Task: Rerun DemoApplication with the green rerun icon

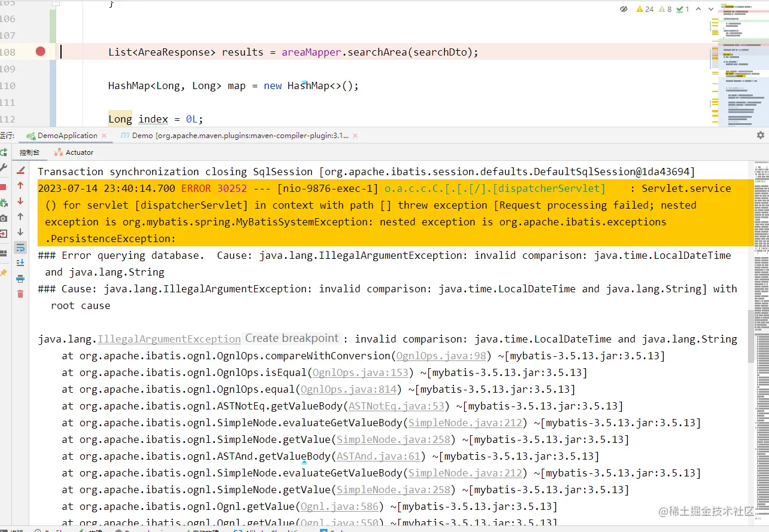Action: [x=3, y=152]
